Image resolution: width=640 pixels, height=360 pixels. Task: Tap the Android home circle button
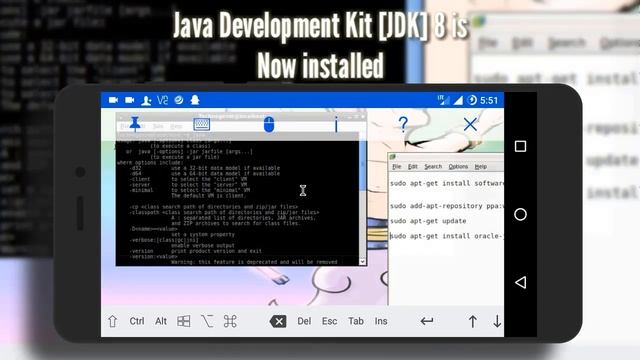coord(520,214)
